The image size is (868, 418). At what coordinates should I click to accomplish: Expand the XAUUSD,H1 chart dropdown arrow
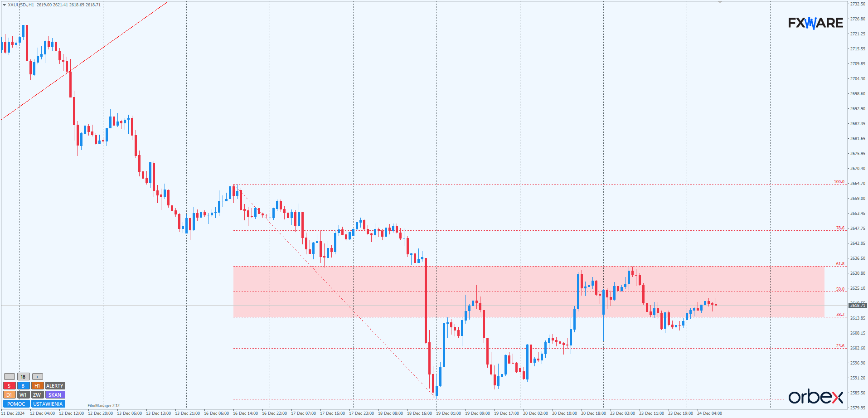tap(5, 5)
